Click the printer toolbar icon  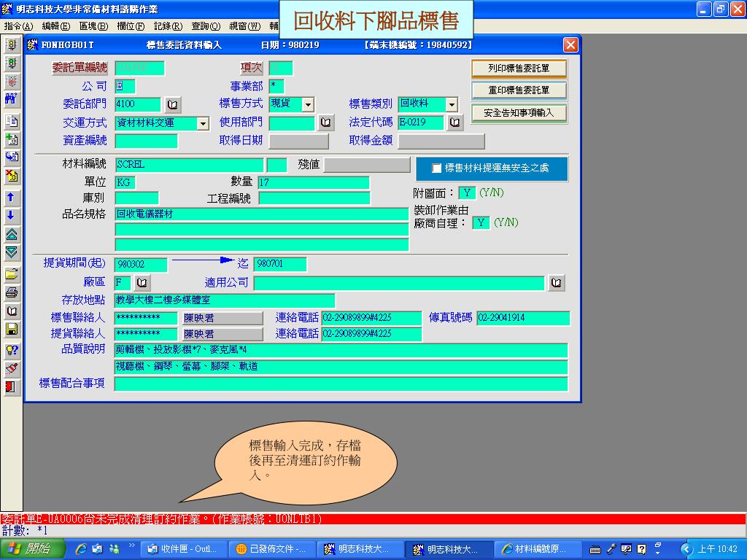coord(12,292)
